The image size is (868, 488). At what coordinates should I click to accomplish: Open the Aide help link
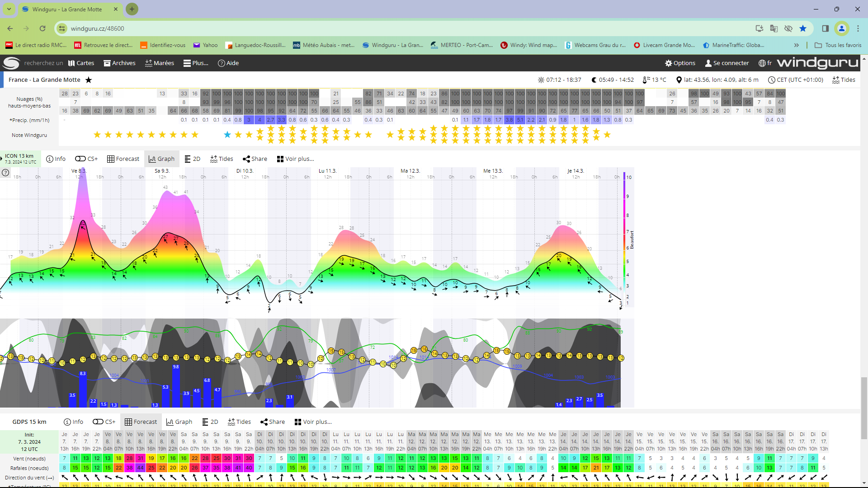(x=228, y=63)
